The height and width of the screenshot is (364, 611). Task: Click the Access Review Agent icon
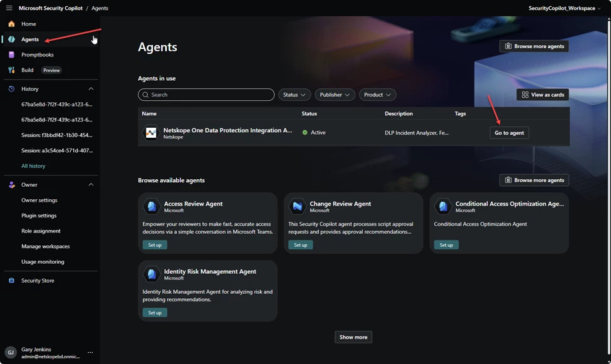pos(152,206)
